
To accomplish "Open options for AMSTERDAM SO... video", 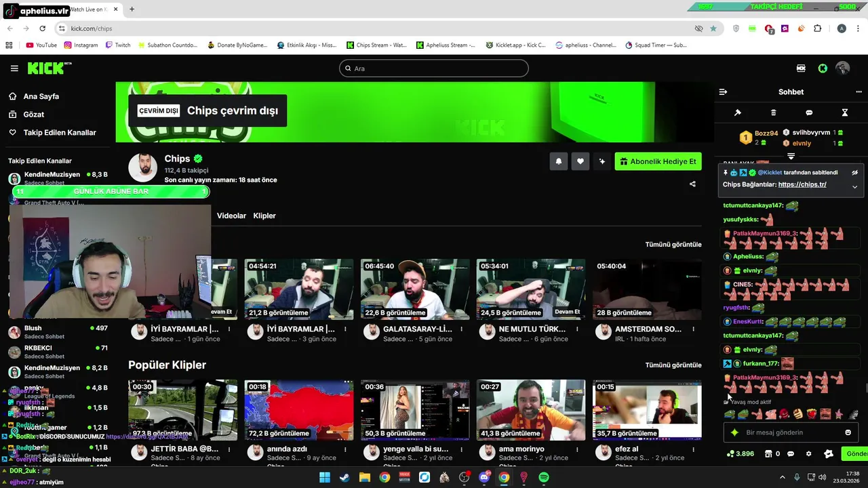I will pyautogui.click(x=693, y=329).
